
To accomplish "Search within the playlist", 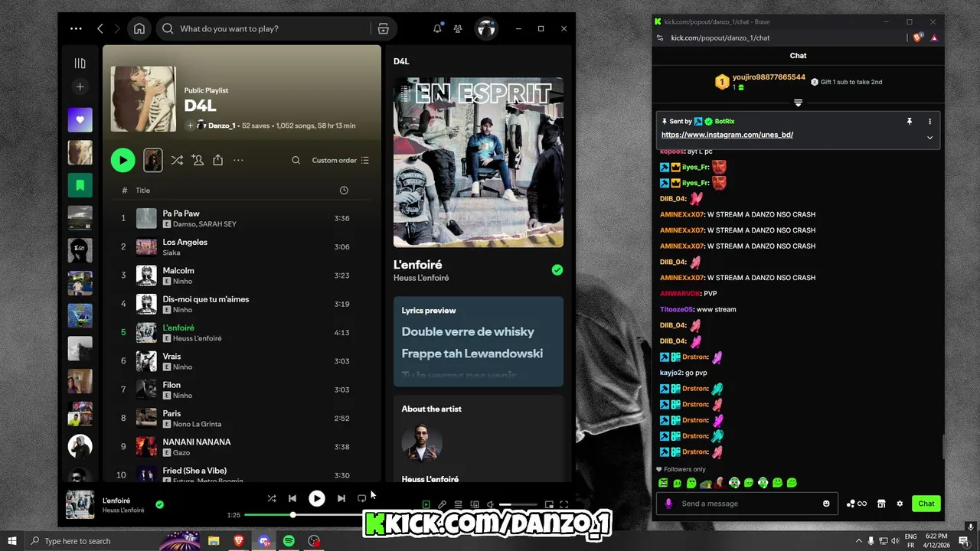I will point(296,160).
